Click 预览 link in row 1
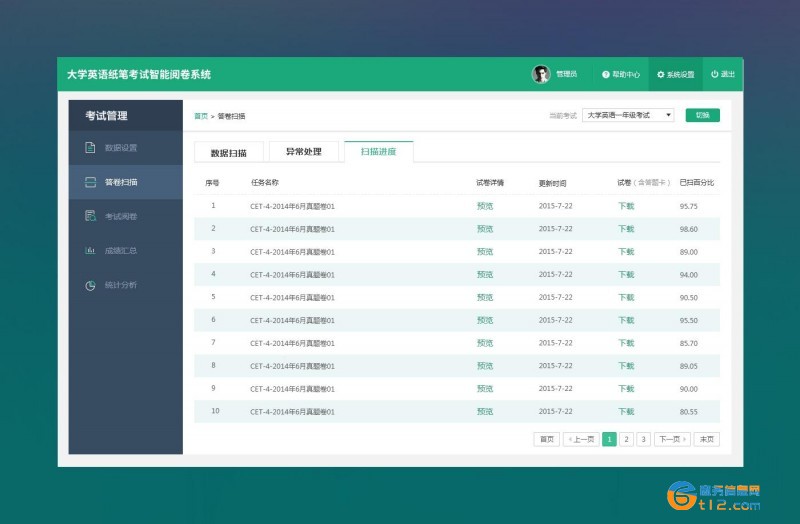Viewport: 800px width, 524px height. [x=485, y=206]
